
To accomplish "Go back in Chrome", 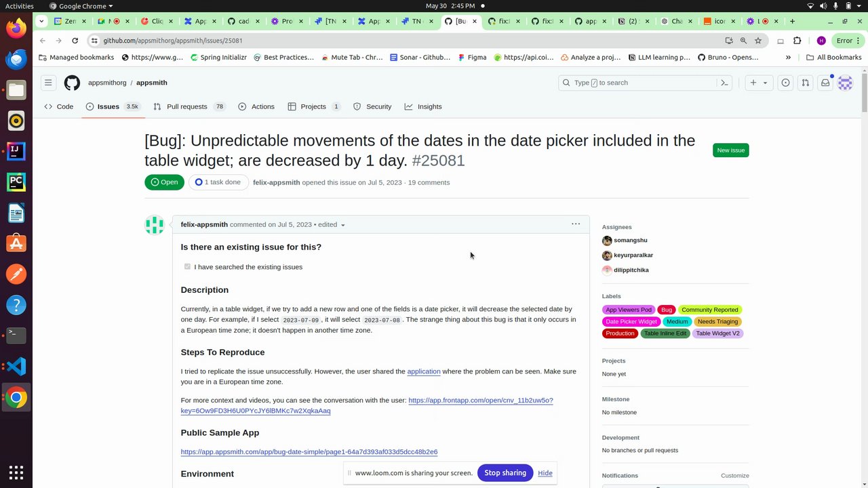I will pos(42,41).
